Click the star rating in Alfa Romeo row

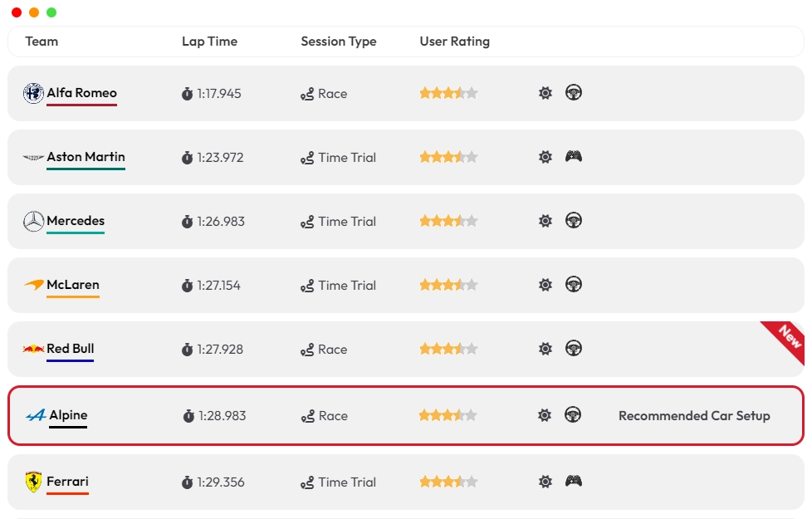point(448,94)
